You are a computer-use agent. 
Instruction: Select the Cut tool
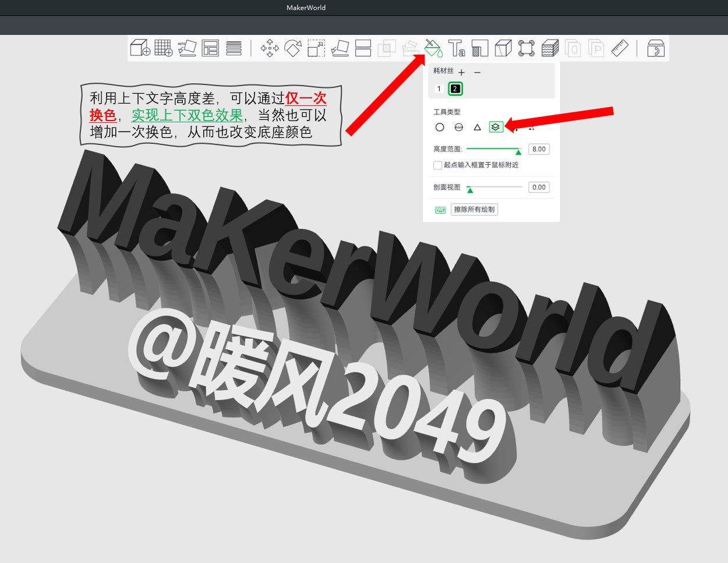pos(363,48)
